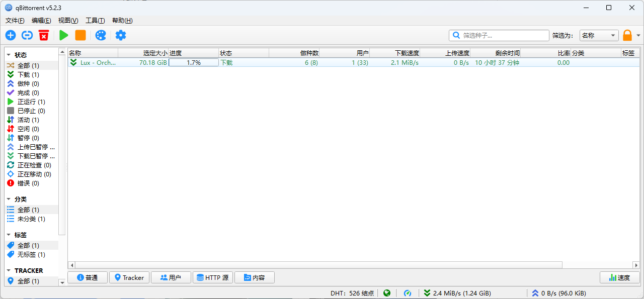Sort by the 剩余时间 column header
Image resolution: width=644 pixels, height=299 pixels.
496,53
